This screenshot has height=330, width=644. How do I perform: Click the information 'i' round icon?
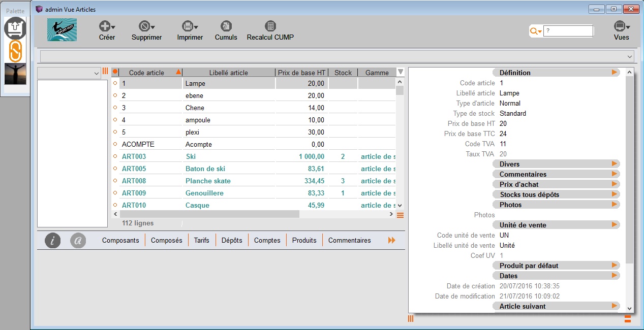53,241
